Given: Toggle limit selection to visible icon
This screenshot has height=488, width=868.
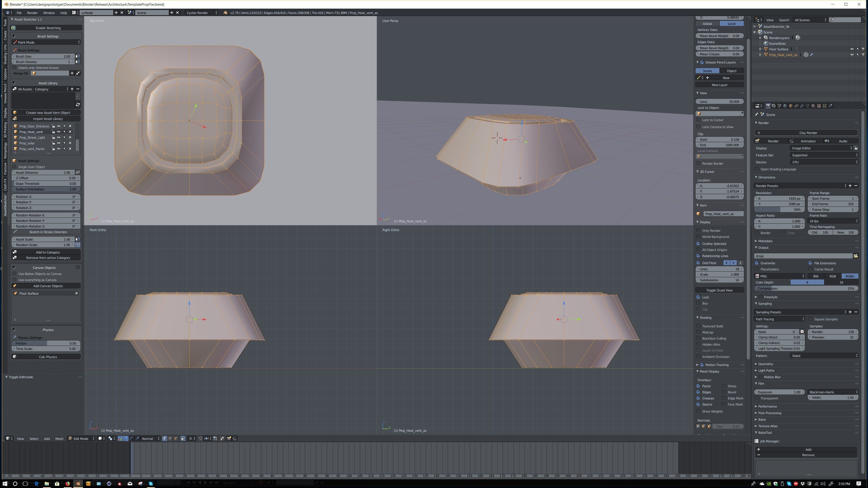Looking at the screenshot, I should click(x=183, y=439).
